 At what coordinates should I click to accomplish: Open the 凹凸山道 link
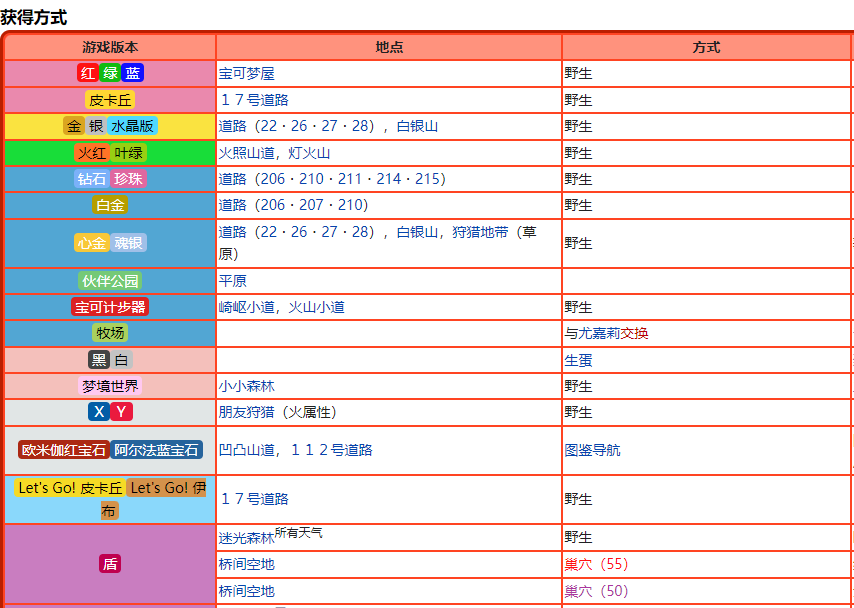point(247,450)
